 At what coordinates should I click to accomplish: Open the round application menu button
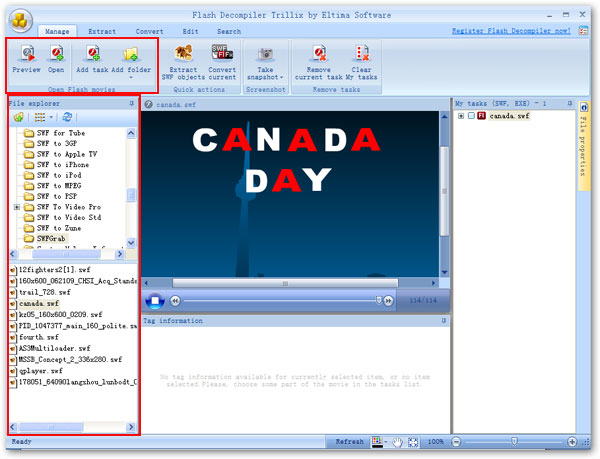tap(20, 20)
